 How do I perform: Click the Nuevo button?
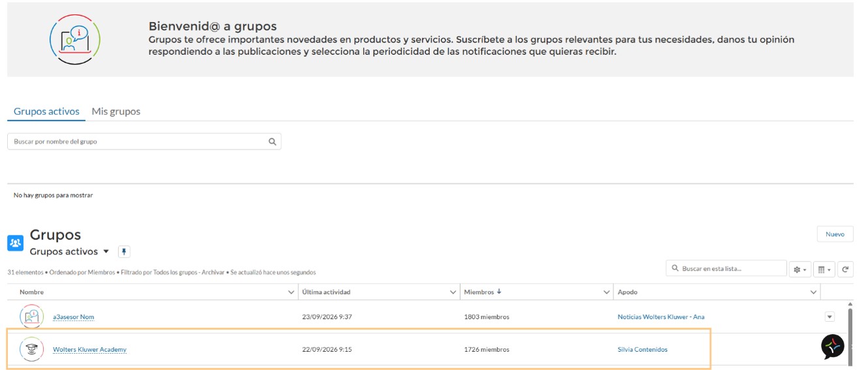[835, 234]
